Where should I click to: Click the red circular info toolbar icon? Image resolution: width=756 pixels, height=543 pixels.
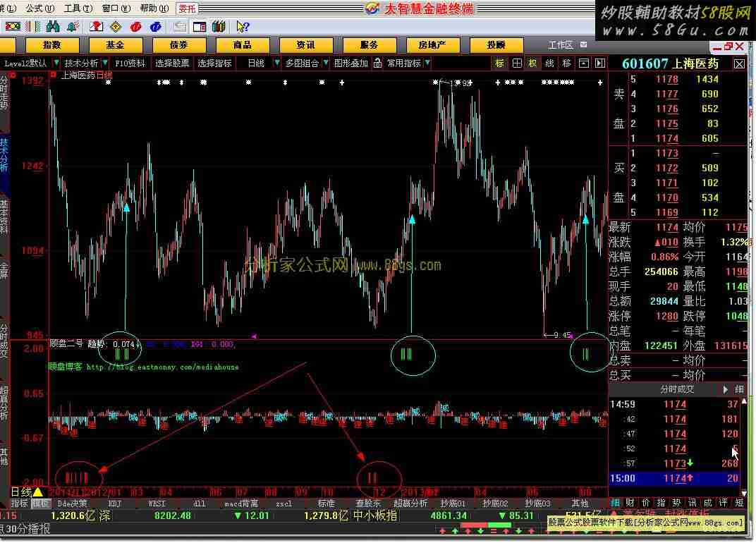click(x=135, y=27)
